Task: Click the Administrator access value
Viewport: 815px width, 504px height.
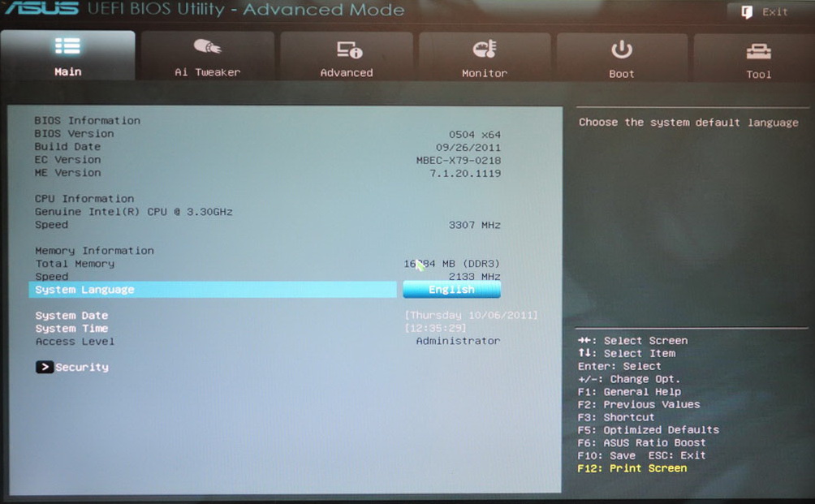Action: pyautogui.click(x=458, y=341)
